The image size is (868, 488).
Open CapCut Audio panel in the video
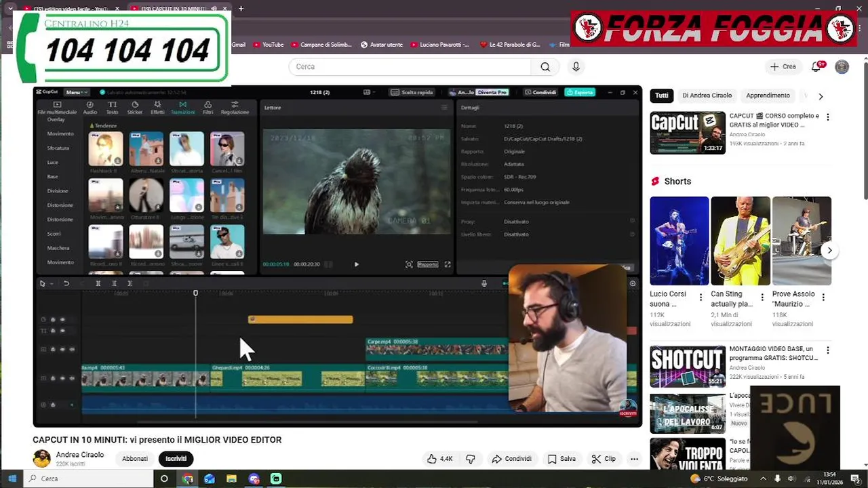[90, 108]
